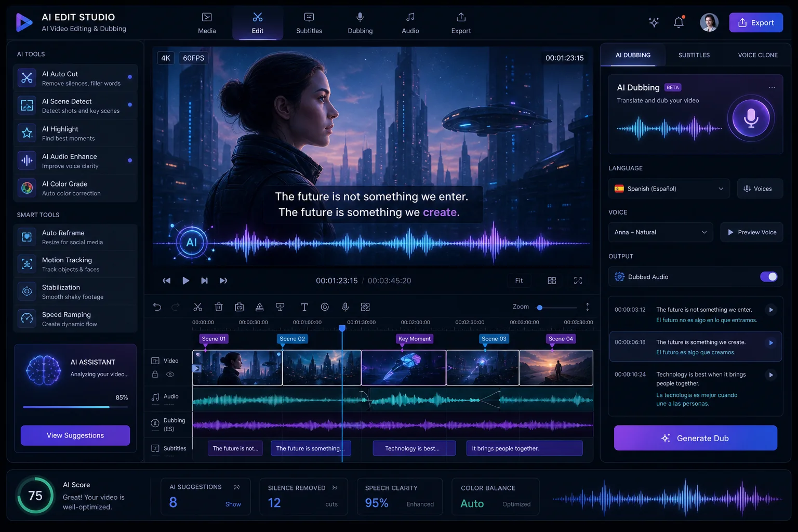Expand SILENCE REMOVED card arrows

pos(335,488)
